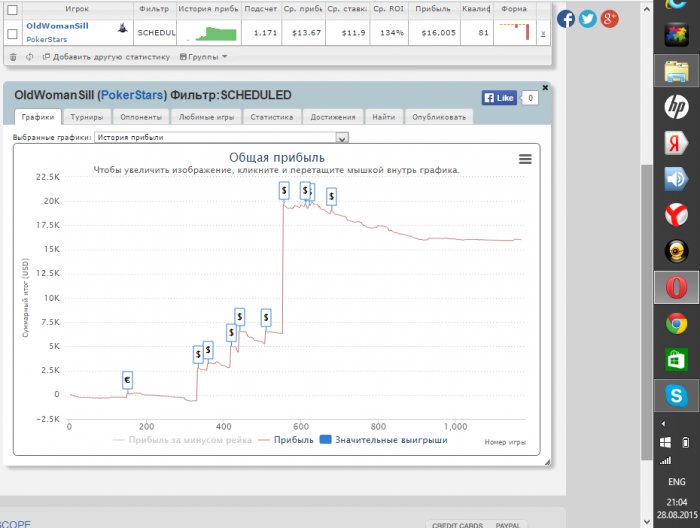Image resolution: width=700 pixels, height=528 pixels.
Task: Click the euro win marker on chart
Action: coord(127,380)
